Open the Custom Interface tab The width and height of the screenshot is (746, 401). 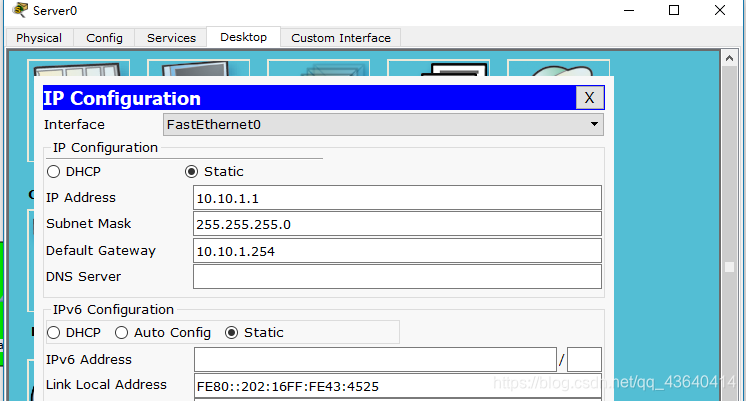pos(341,38)
